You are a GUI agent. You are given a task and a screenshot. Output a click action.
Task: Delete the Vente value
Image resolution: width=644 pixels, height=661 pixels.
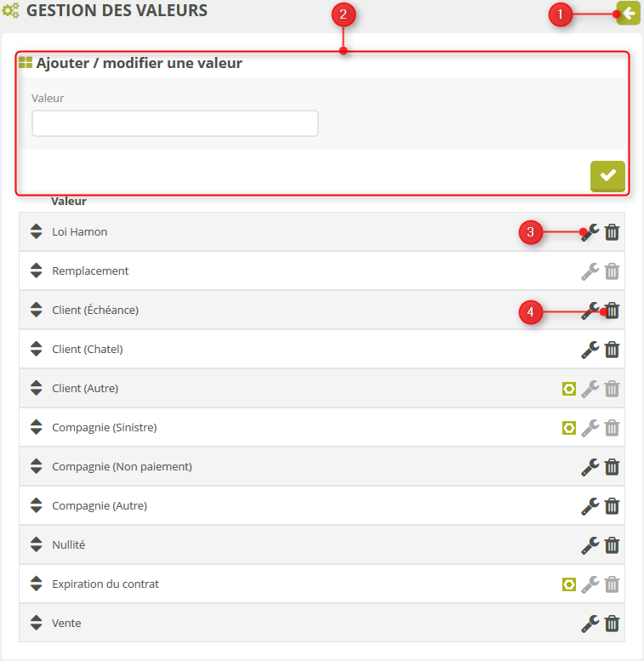[x=613, y=624]
